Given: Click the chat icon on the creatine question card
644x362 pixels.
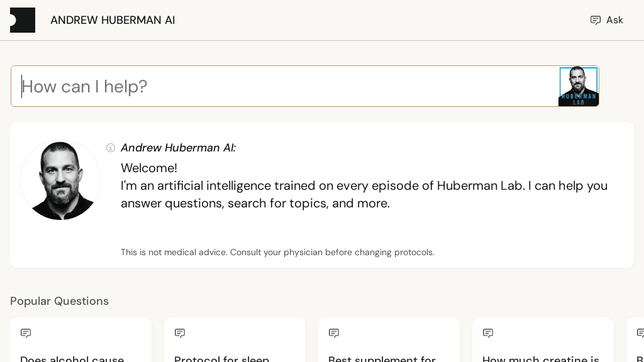Looking at the screenshot, I should [488, 333].
